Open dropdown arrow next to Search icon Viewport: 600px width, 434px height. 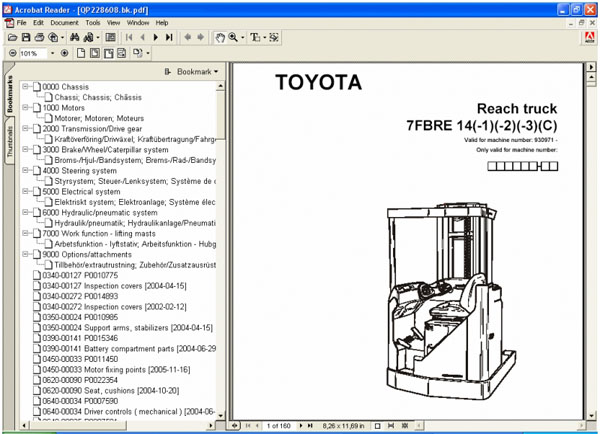tap(98, 38)
